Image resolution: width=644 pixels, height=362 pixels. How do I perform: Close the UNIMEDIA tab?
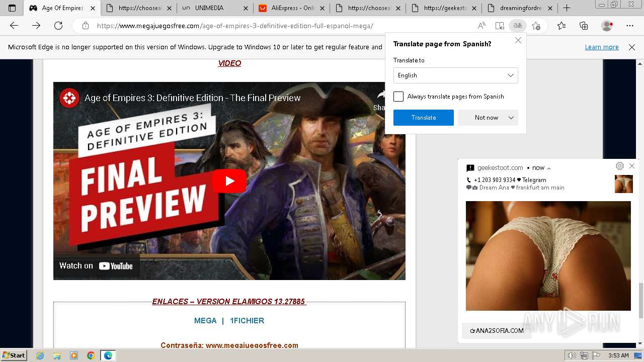[245, 8]
